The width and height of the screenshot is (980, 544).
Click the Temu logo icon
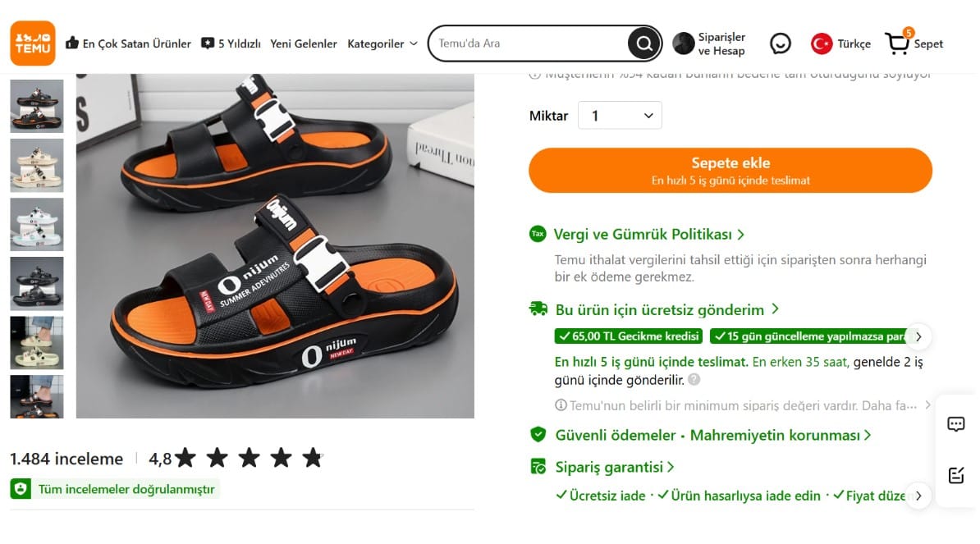click(33, 43)
